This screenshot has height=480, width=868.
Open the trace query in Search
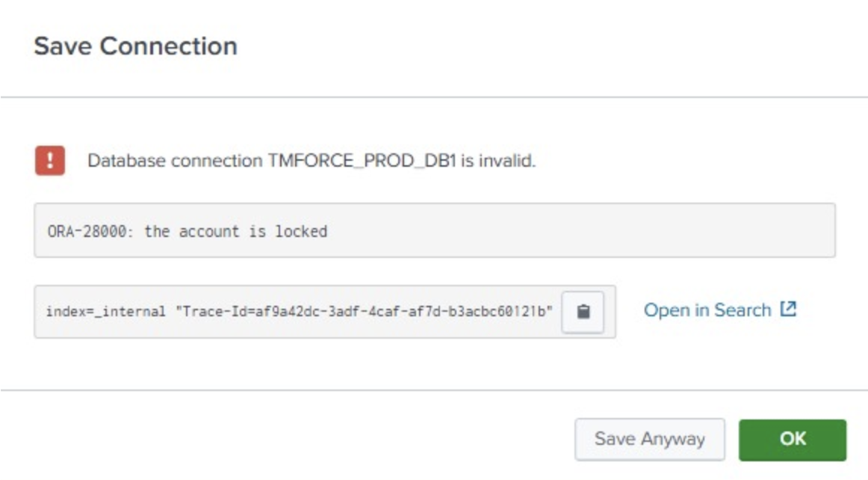[707, 310]
